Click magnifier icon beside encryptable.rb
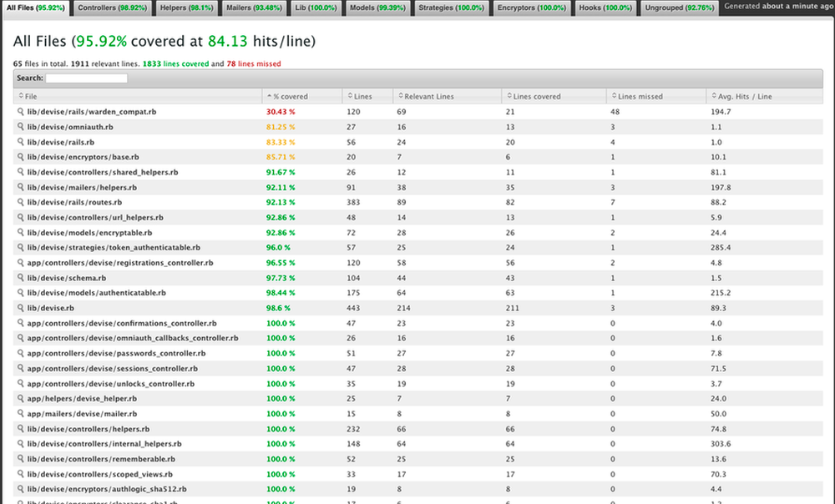Screen dimensions: 835x504 pos(21,233)
